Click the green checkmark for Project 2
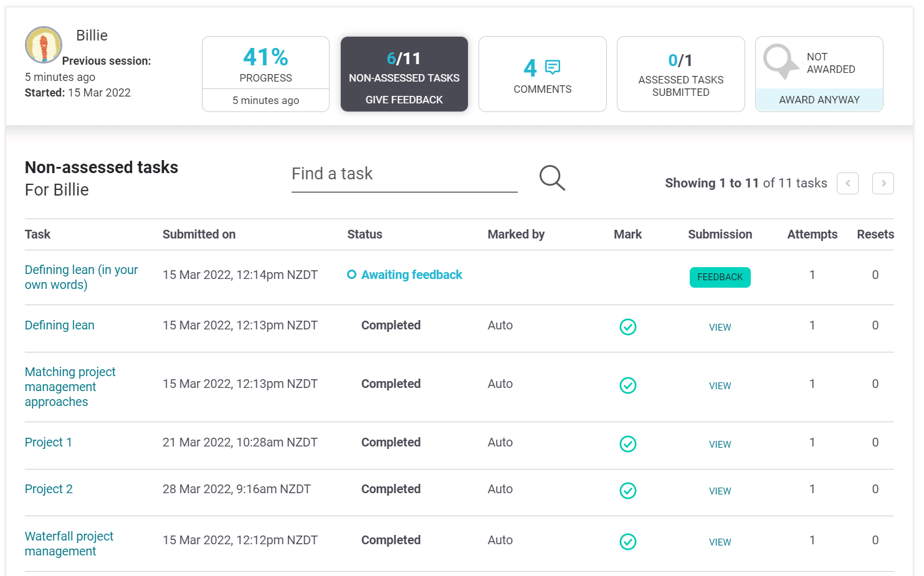This screenshot has width=924, height=576. 627,491
